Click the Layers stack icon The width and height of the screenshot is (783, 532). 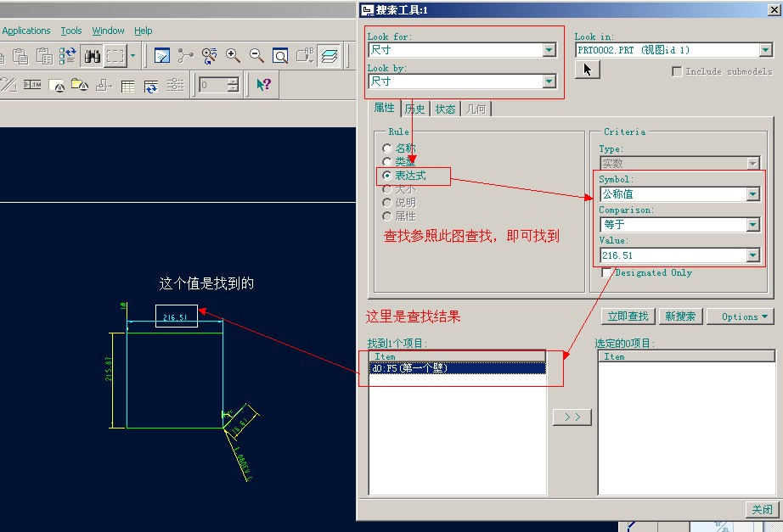[330, 56]
